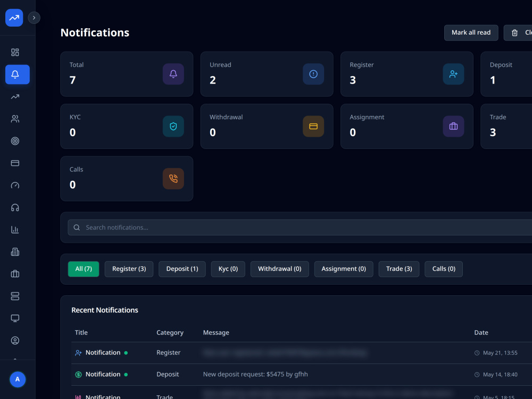This screenshot has height=399, width=532.
Task: Click the bell icon in Total card
Action: 173,74
